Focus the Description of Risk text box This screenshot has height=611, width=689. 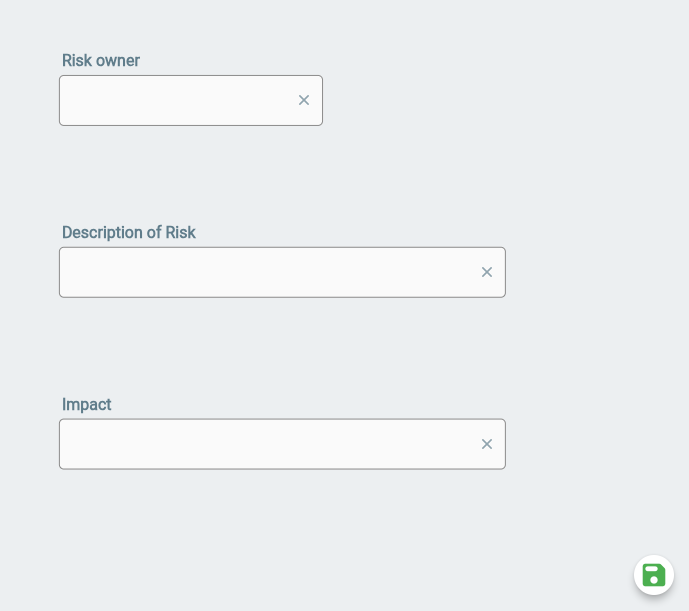click(265, 272)
